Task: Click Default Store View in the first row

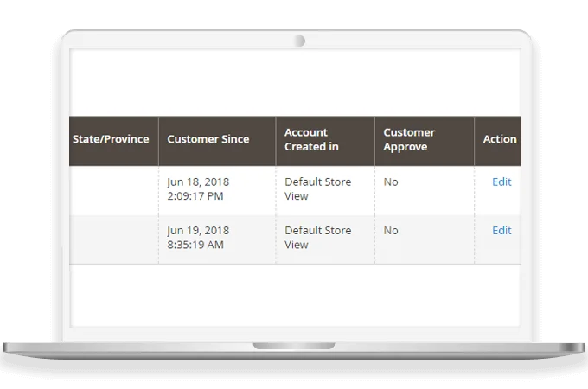Action: click(316, 189)
